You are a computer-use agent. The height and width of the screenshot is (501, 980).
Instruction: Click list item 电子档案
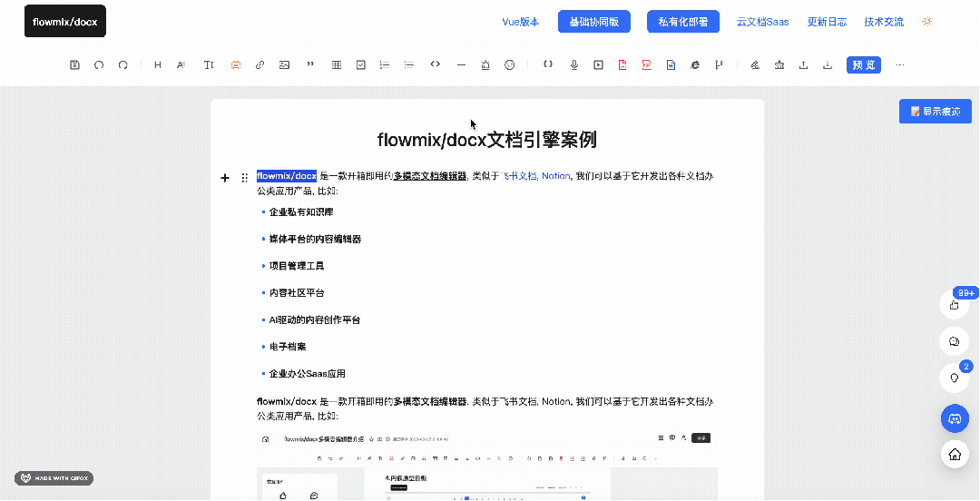tap(288, 347)
